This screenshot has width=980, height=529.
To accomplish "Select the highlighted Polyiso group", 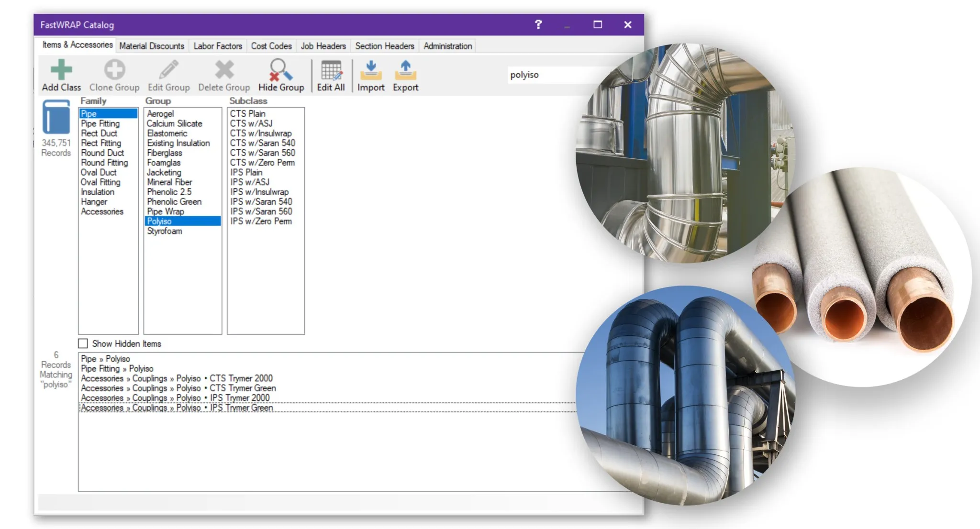I will (183, 221).
